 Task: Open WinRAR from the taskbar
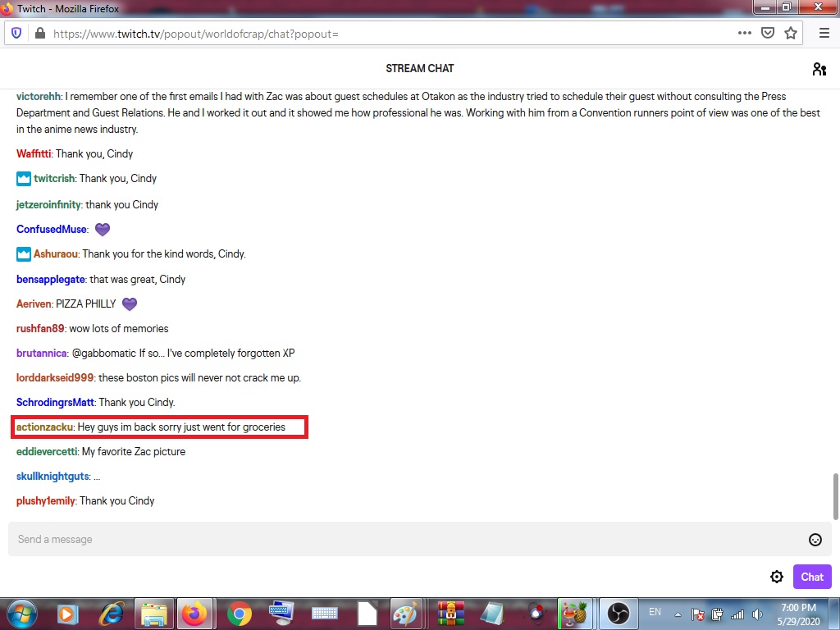(x=451, y=614)
